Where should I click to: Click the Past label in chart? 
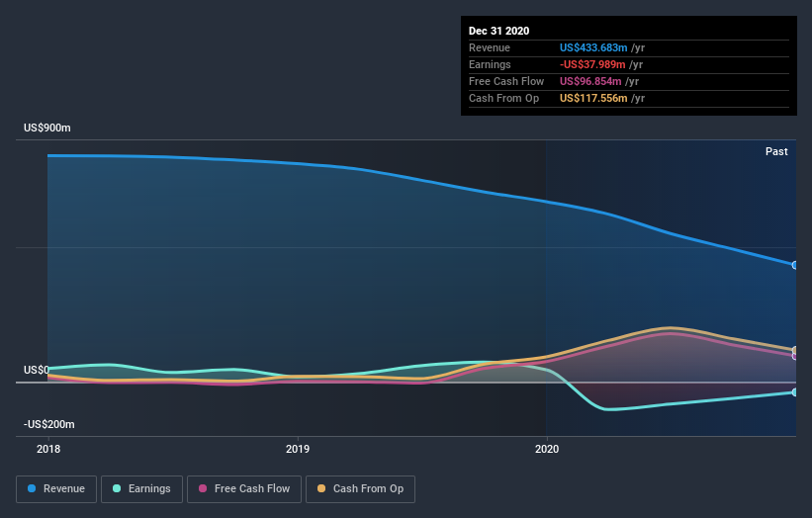click(776, 151)
